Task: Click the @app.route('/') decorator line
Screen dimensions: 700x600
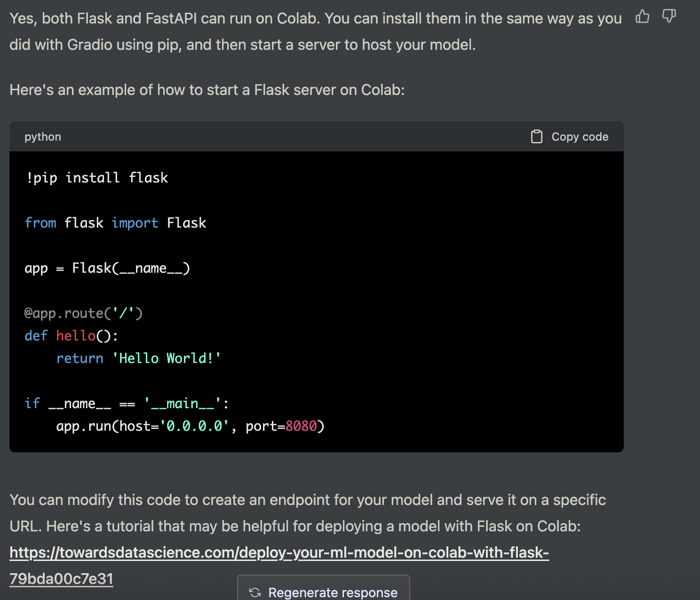Action: click(83, 313)
